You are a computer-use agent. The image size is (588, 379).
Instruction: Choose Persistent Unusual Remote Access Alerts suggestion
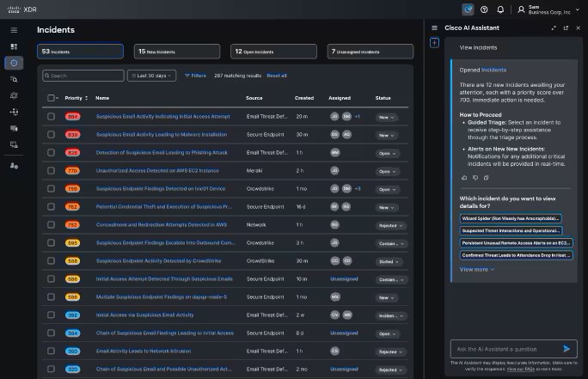(516, 243)
